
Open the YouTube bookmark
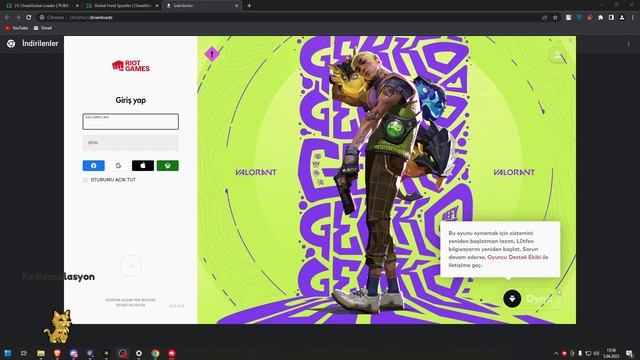coord(16,28)
